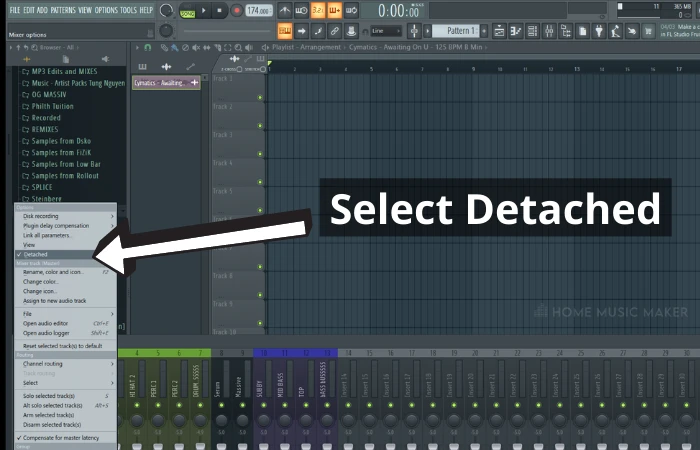Switch to browser plugin database speaker tab
The image size is (700, 450).
[105, 59]
